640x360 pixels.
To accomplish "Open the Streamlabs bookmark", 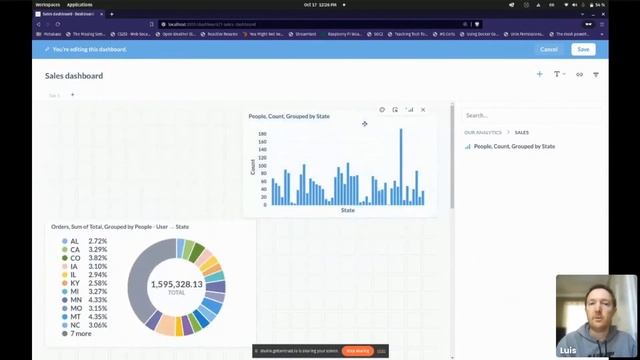I will coord(302,34).
